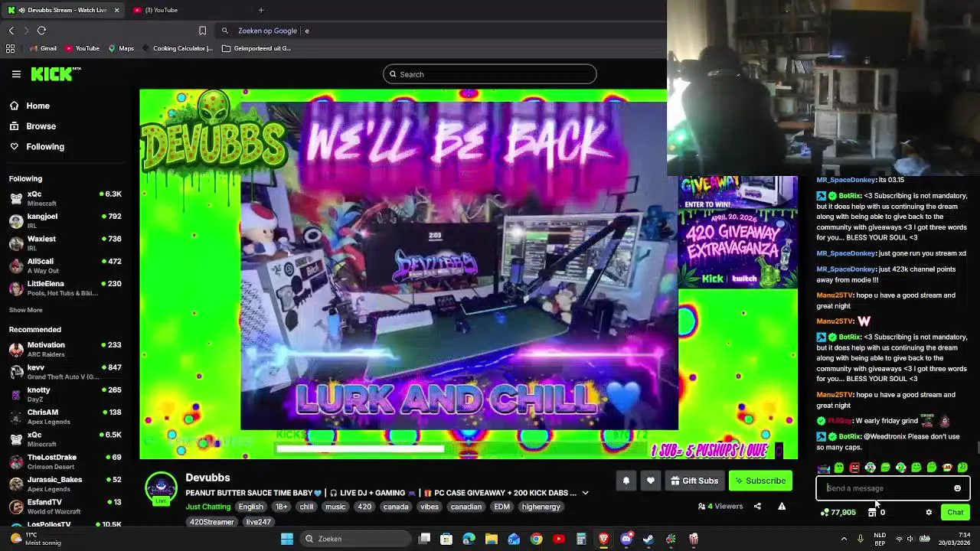Select the vibes tag
This screenshot has height=551, width=980.
(430, 507)
